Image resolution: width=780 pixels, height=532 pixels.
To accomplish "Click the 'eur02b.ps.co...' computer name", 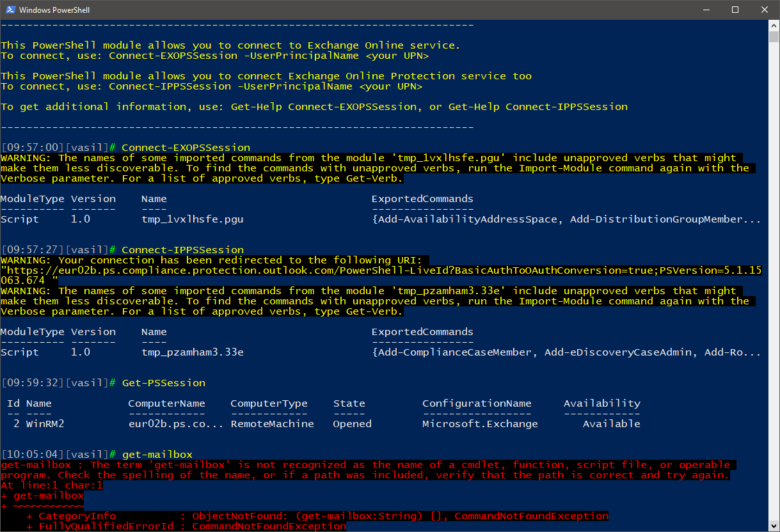I will pyautogui.click(x=176, y=424).
